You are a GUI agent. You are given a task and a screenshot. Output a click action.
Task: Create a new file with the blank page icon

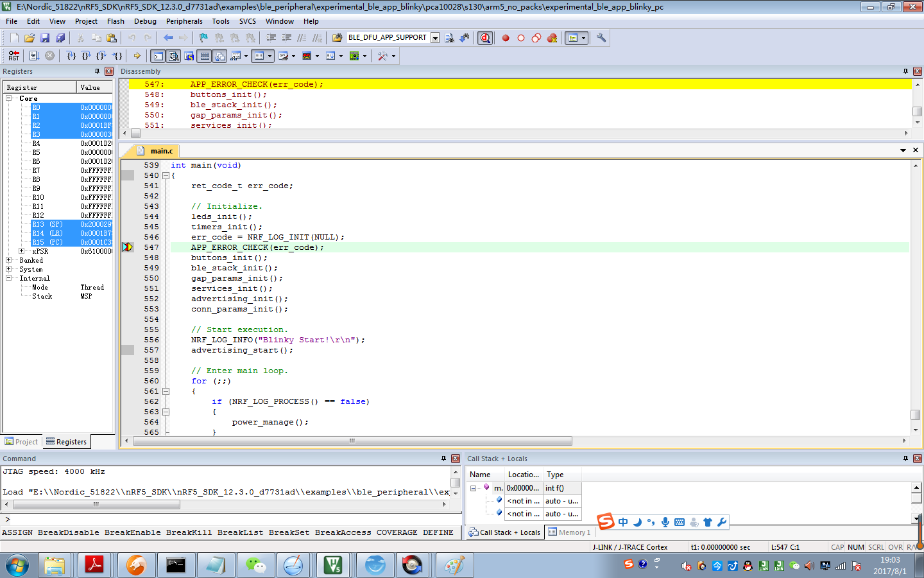(14, 38)
